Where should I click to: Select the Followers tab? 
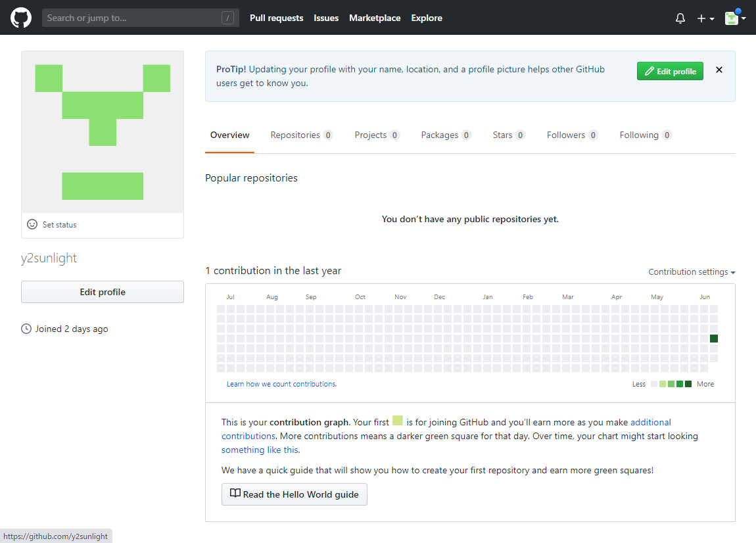tap(572, 135)
